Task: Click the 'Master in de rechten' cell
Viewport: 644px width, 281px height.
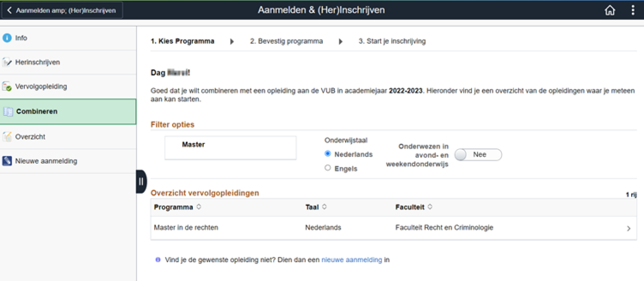Action: click(186, 228)
